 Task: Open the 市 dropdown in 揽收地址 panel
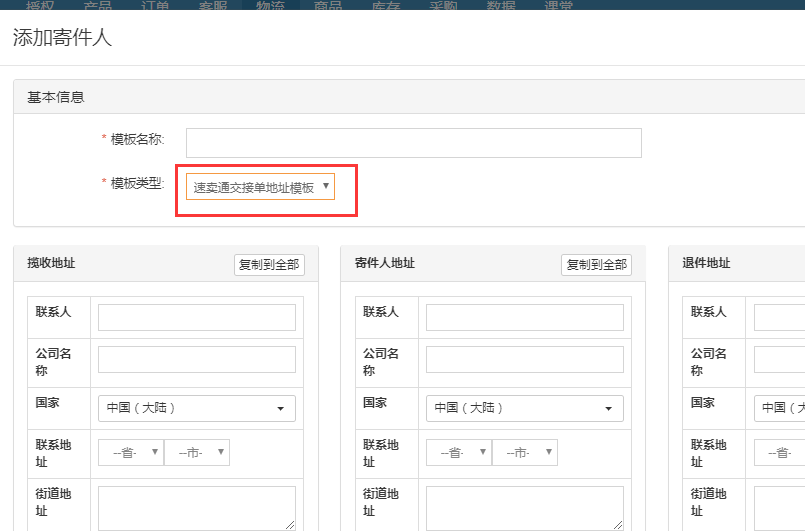pos(197,452)
